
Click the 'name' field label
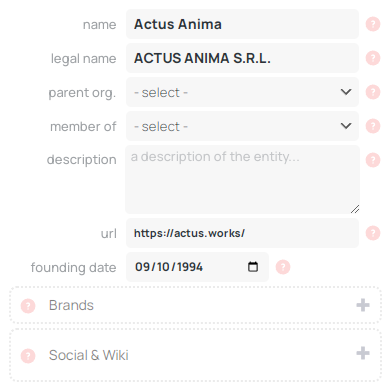coord(99,25)
